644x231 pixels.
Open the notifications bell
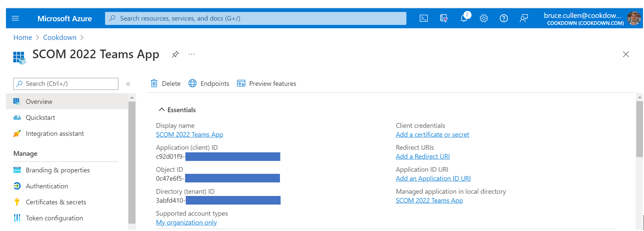[464, 18]
